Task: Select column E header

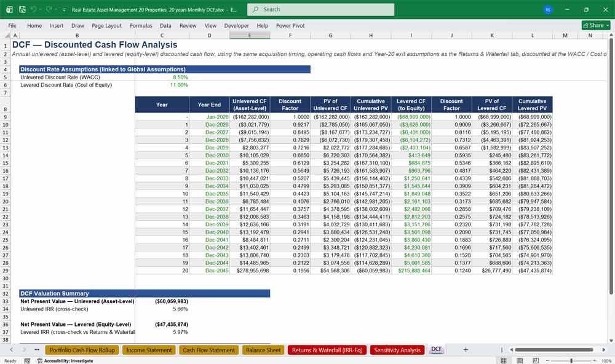Action: [x=250, y=35]
